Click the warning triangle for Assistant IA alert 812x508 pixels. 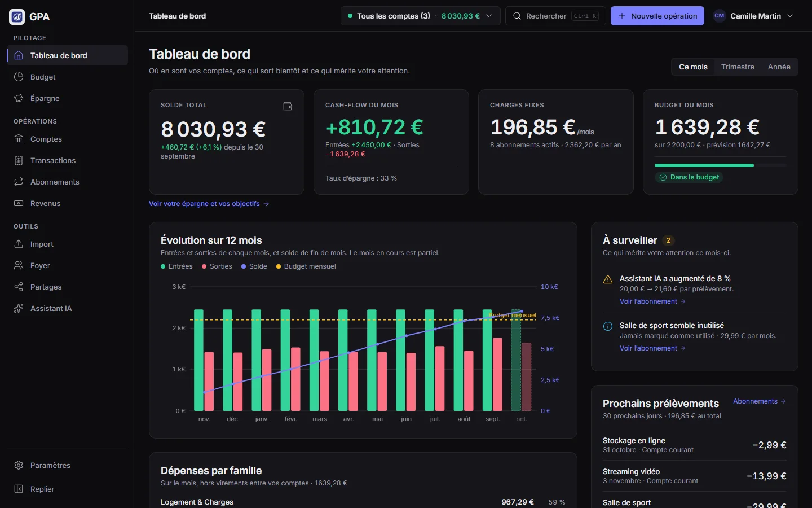pos(608,279)
